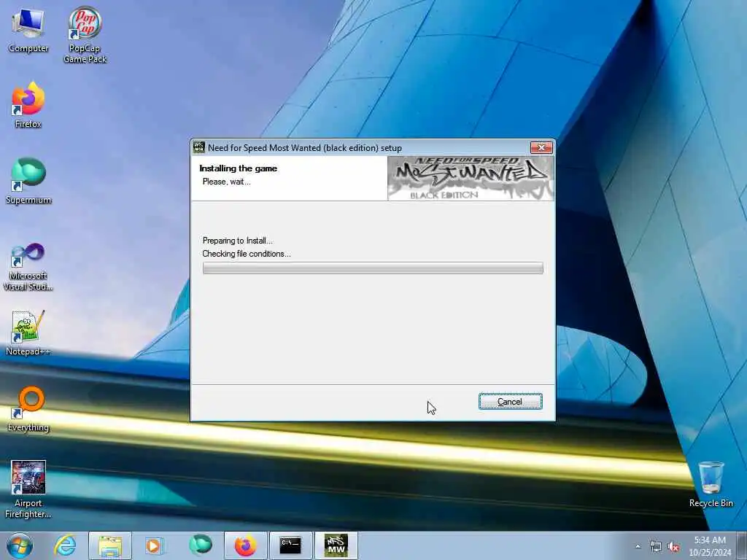Click the Show Desktop button at taskbar end
747x560 pixels.
pyautogui.click(x=742, y=545)
